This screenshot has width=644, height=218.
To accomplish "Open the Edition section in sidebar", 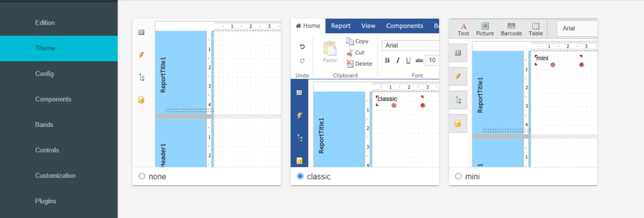I will click(45, 23).
